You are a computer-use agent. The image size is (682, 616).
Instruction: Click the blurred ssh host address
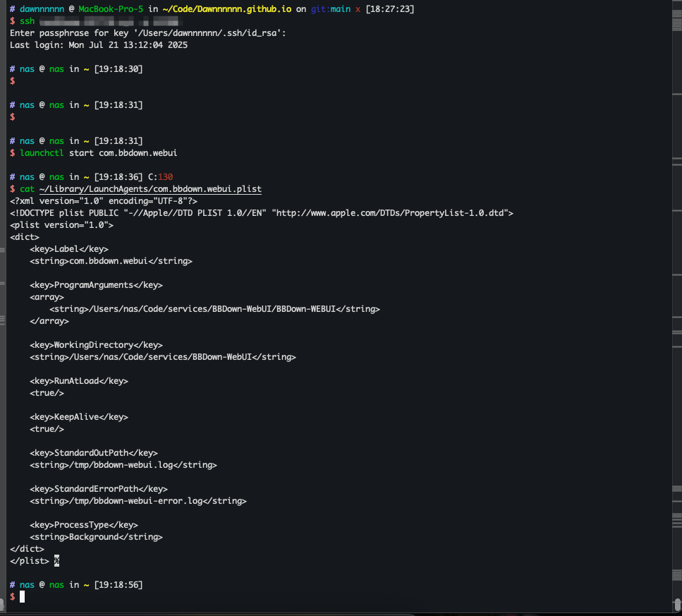pyautogui.click(x=109, y=21)
